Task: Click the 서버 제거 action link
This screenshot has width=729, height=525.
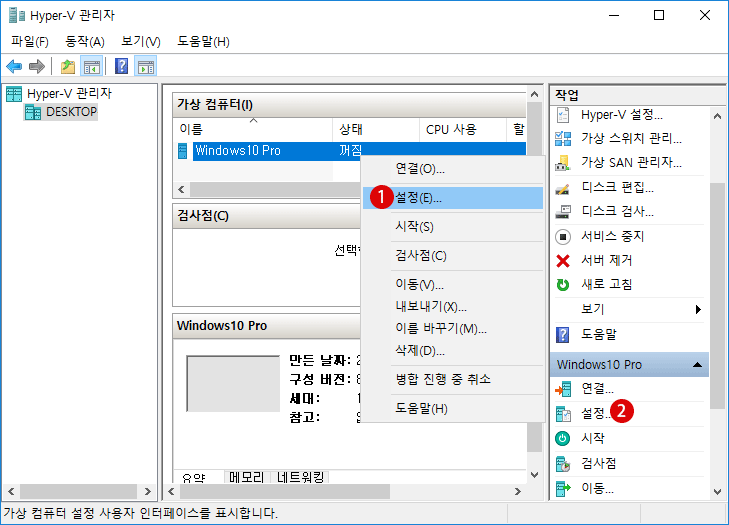Action: pos(607,260)
